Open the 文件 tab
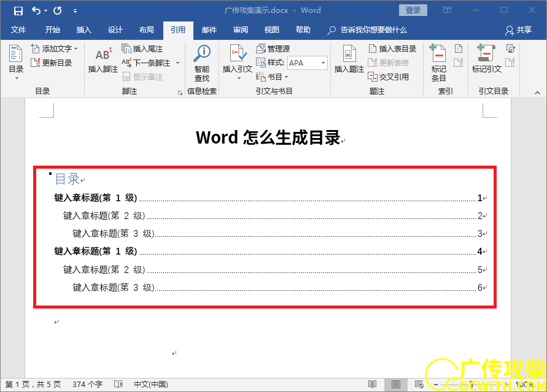Image resolution: width=547 pixels, height=392 pixels. click(x=18, y=30)
